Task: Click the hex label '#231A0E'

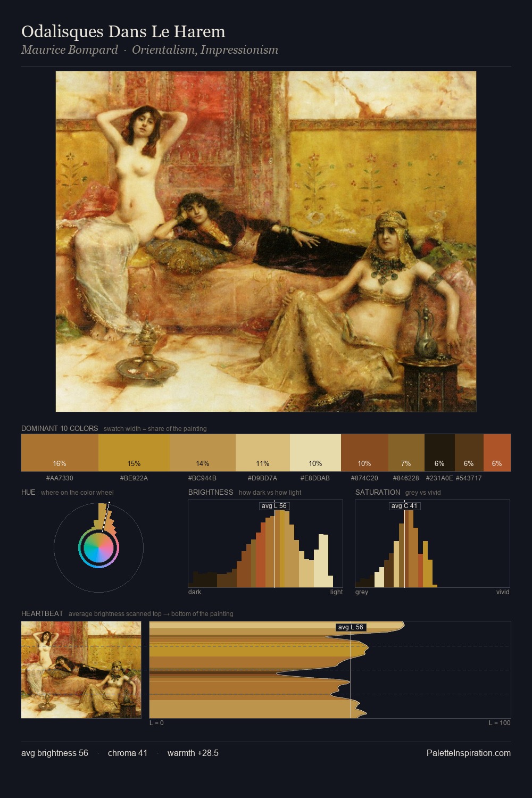Action: tap(439, 478)
